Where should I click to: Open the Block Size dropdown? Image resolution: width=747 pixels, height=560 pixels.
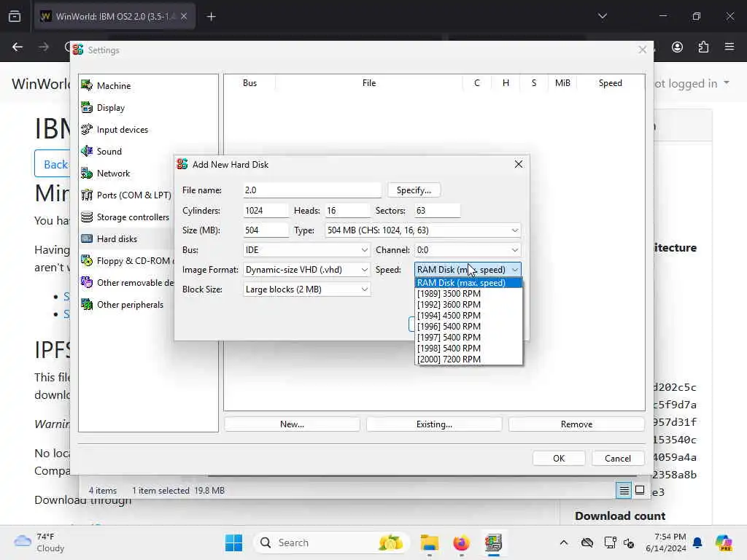tap(307, 289)
